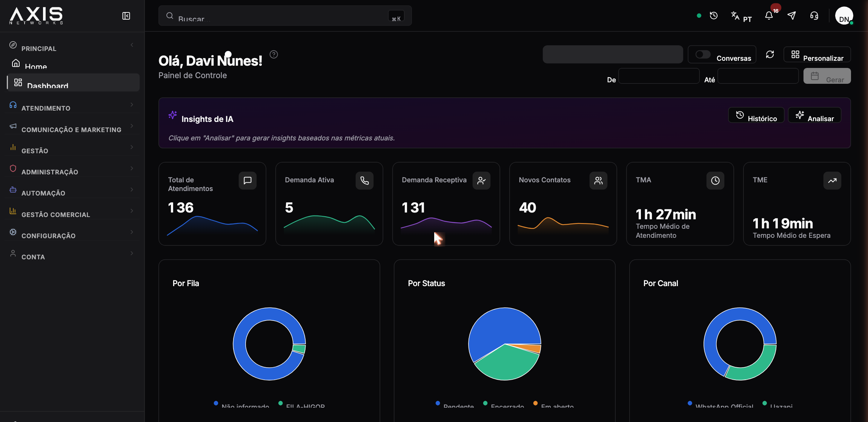The image size is (868, 422).
Task: Refresh the dashboard data
Action: pos(770,54)
